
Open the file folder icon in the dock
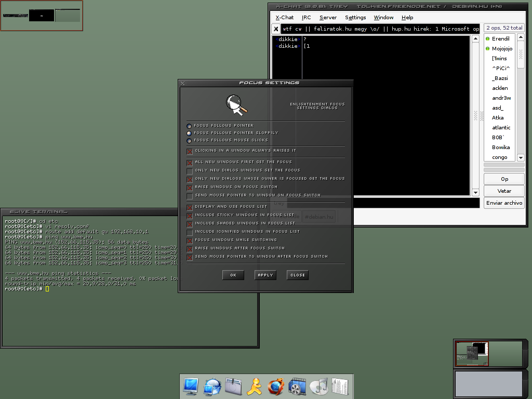coord(233,387)
